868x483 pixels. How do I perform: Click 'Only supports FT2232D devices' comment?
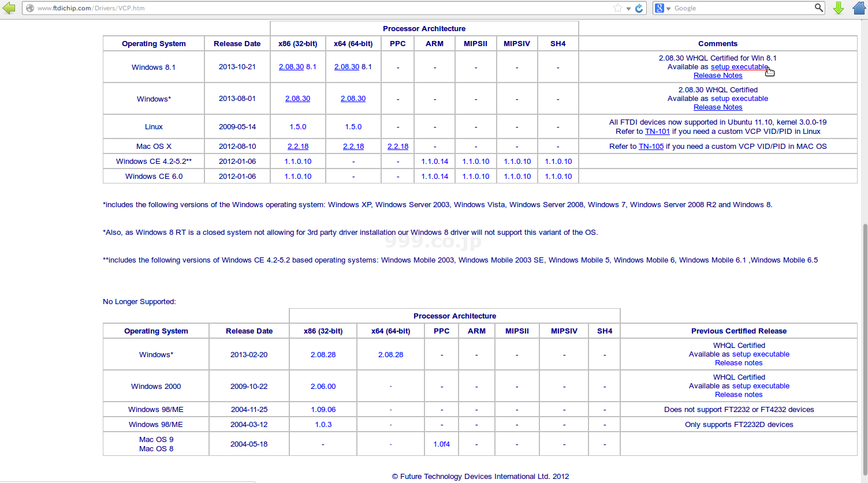[x=739, y=425]
